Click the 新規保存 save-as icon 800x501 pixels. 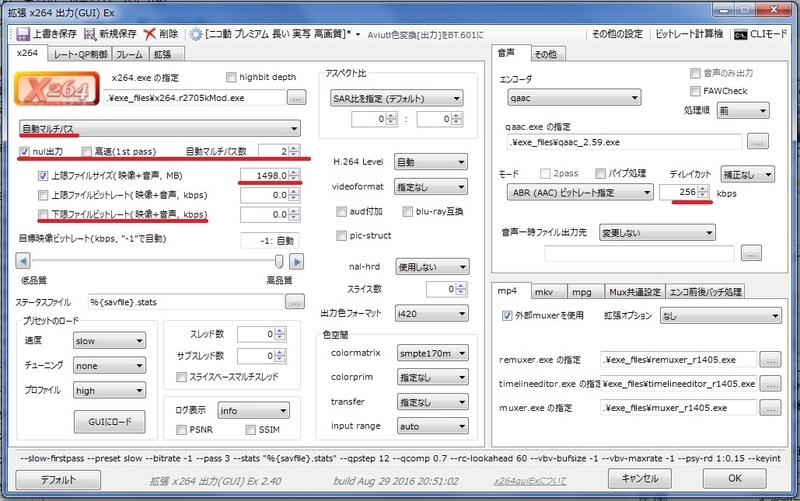click(x=90, y=34)
